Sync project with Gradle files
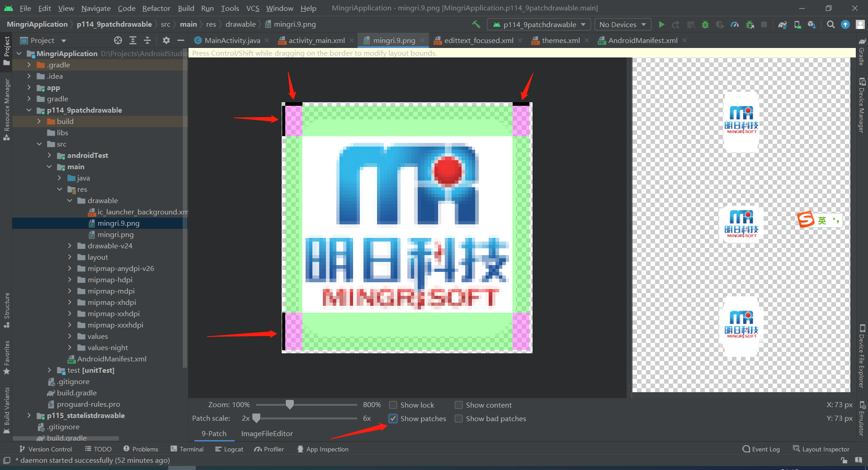Viewport: 868px width, 470px height. pyautogui.click(x=783, y=24)
